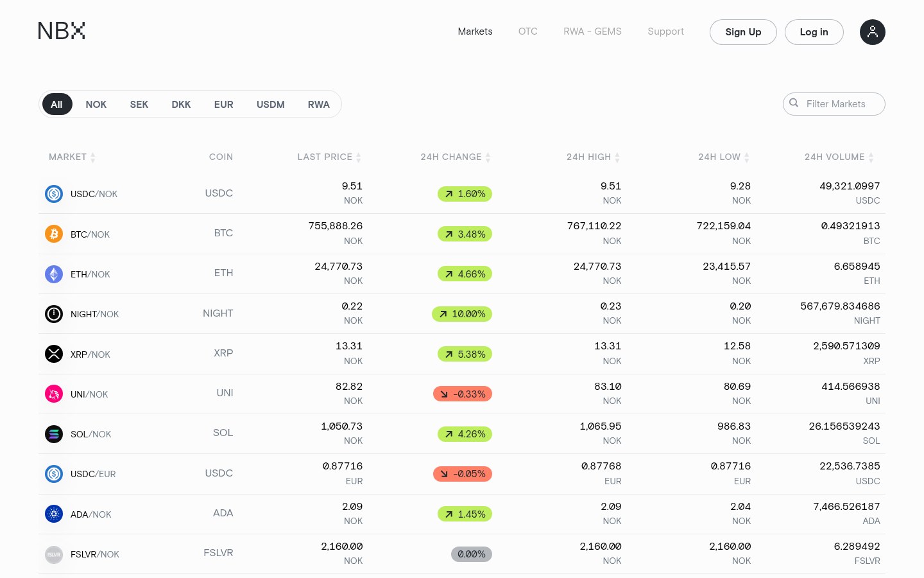This screenshot has height=578, width=924.
Task: Open the Support navigation link
Action: click(x=665, y=31)
